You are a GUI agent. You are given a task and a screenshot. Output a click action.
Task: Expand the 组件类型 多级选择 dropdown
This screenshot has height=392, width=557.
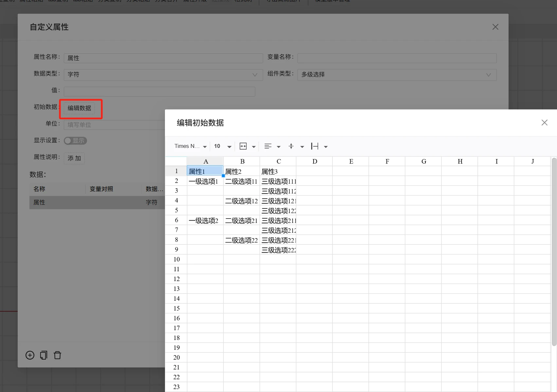pyautogui.click(x=397, y=75)
